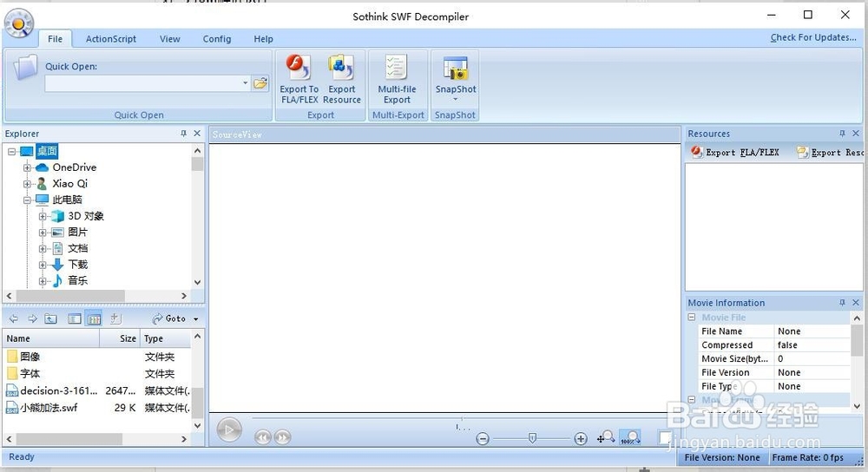Open the Config ribbon tab
Viewport: 868px width, 472px height.
tap(217, 39)
